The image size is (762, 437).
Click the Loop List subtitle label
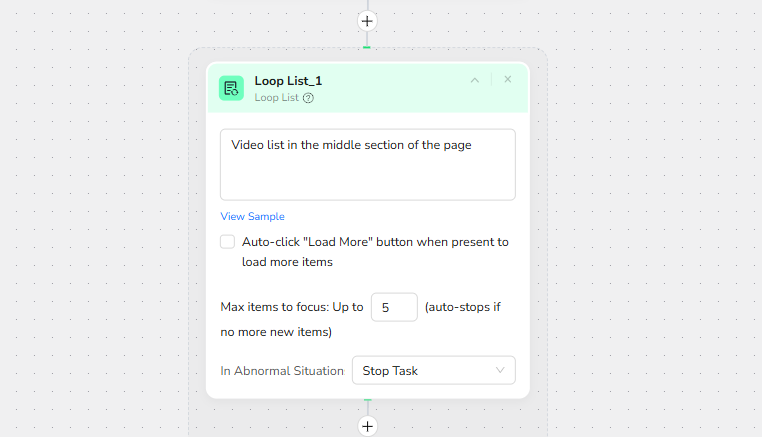point(276,98)
